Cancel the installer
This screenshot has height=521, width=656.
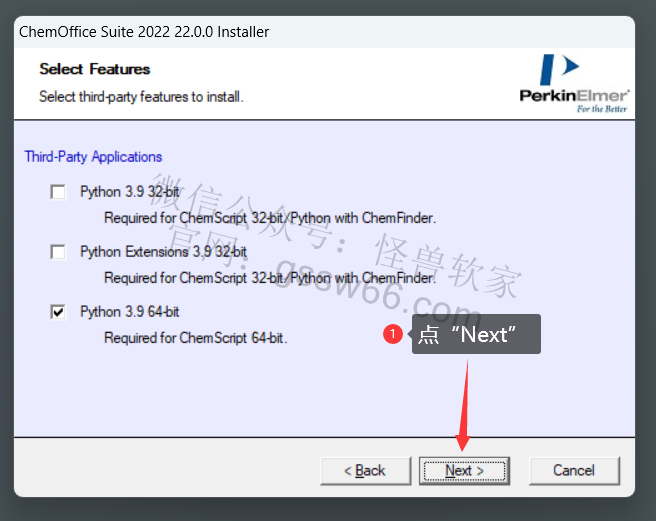click(x=574, y=471)
